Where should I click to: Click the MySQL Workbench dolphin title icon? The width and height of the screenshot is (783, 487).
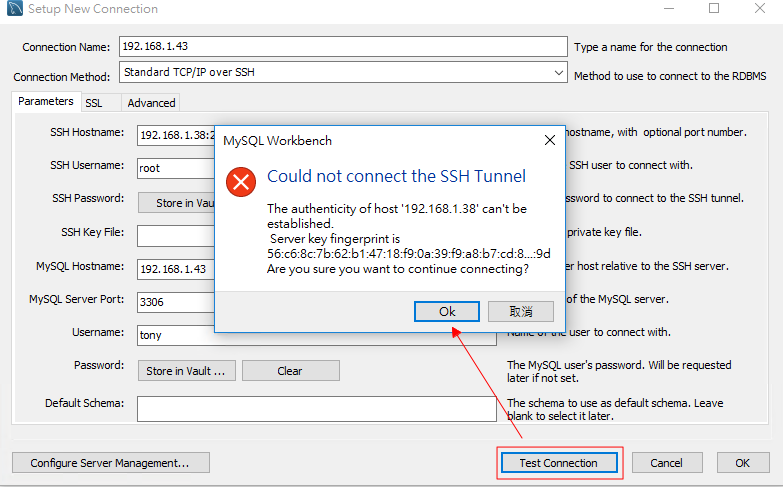[15, 9]
